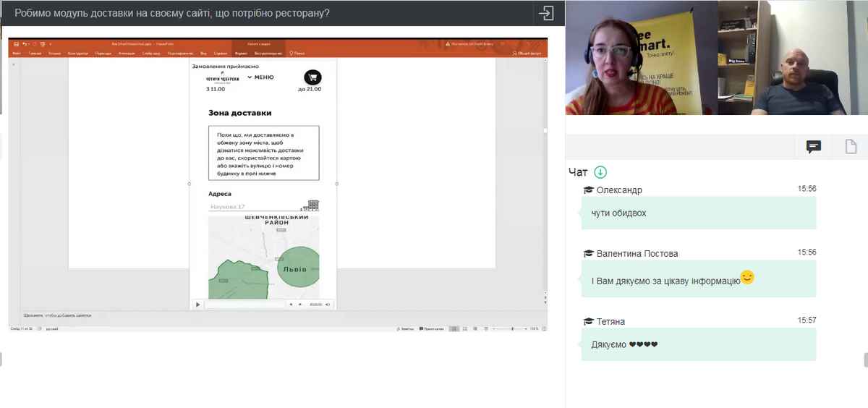Image resolution: width=868 pixels, height=408 pixels.
Task: Toggle the media volume speaker icon
Action: (x=328, y=305)
